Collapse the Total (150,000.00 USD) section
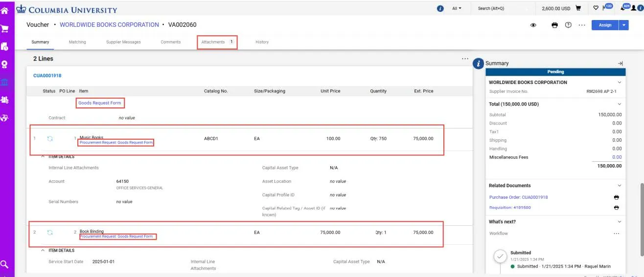 (620, 104)
